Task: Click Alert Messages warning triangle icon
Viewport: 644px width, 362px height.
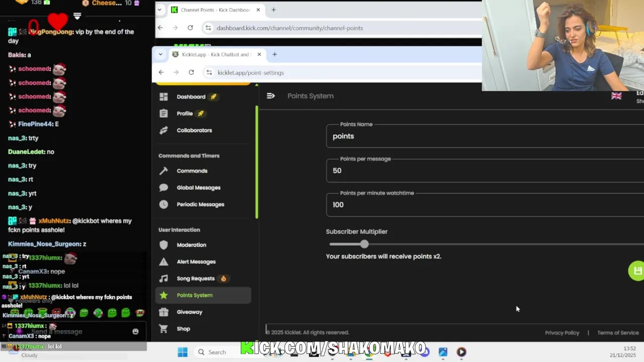Action: [164, 261]
